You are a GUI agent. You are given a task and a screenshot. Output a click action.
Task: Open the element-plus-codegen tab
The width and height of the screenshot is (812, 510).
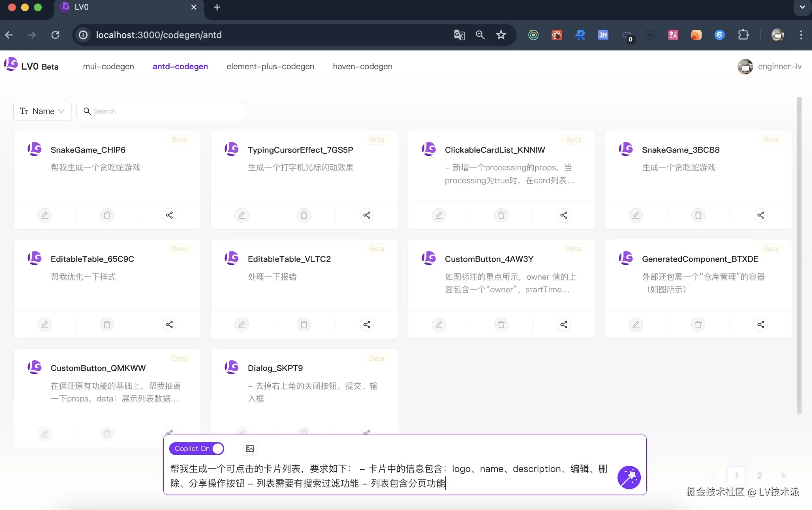pos(270,66)
